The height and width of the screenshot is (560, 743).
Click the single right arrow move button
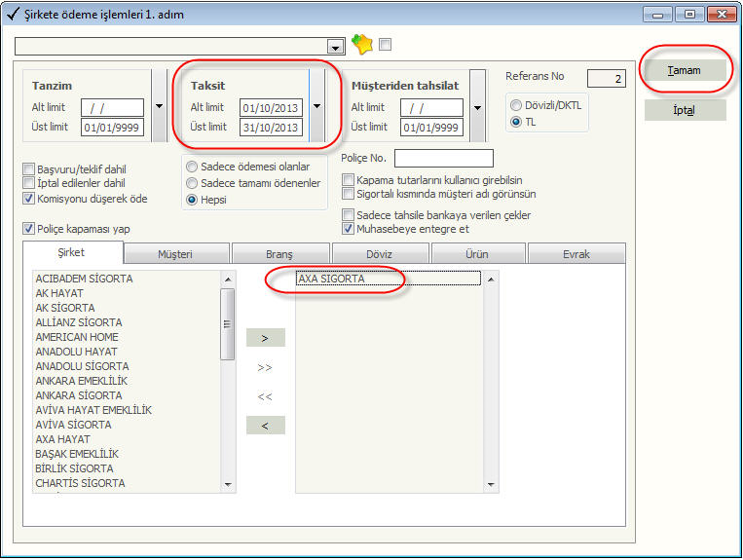tap(265, 337)
